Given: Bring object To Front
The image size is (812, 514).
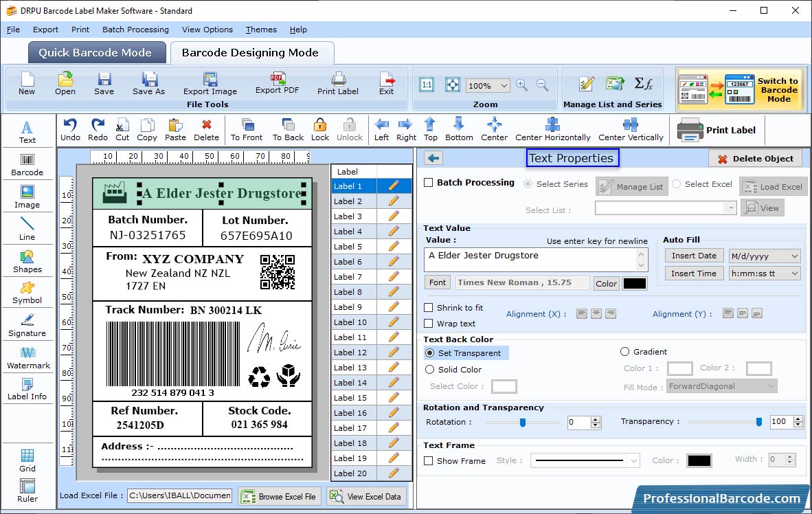Looking at the screenshot, I should tap(247, 130).
